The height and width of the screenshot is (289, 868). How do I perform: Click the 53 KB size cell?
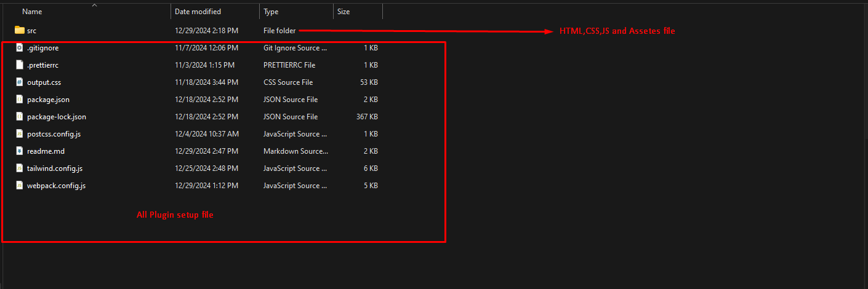[369, 82]
